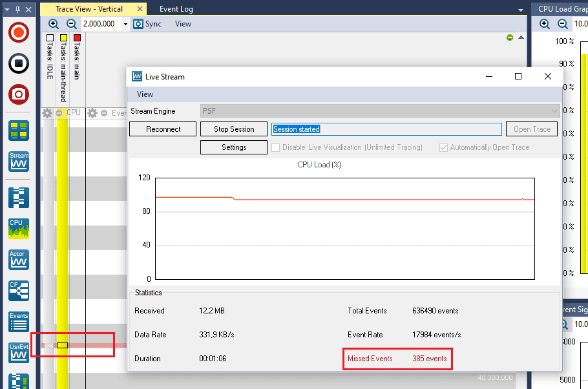Switch to the Event Log tab
588x389 pixels.
coord(176,9)
